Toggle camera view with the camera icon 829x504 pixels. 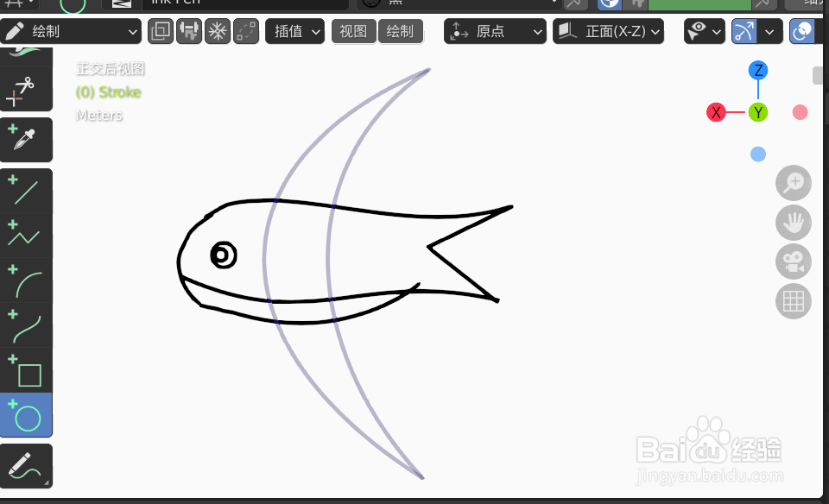(x=794, y=261)
